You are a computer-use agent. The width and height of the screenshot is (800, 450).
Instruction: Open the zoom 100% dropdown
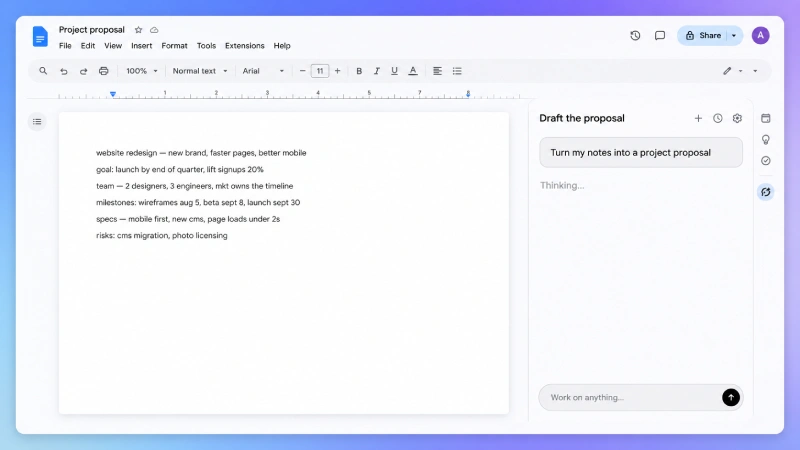pos(142,71)
